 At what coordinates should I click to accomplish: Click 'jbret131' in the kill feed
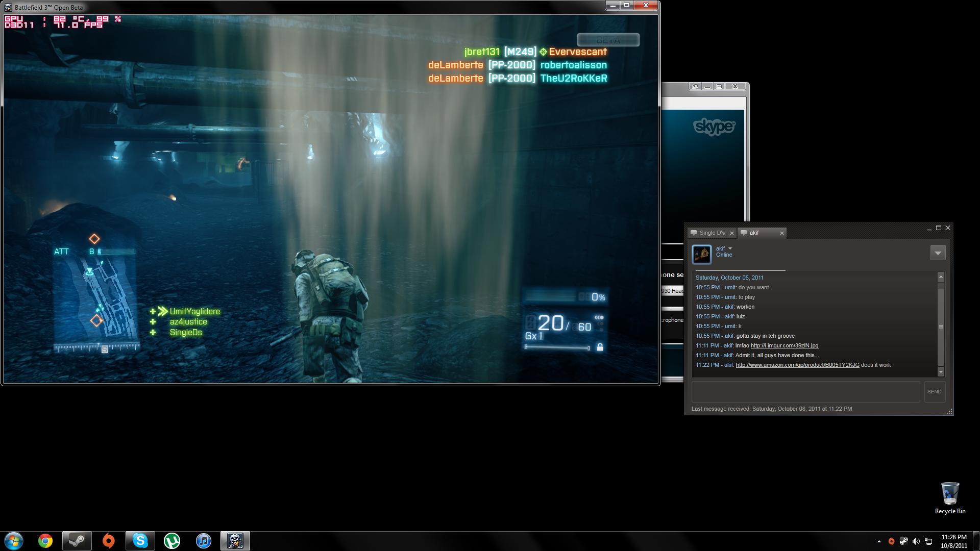pyautogui.click(x=482, y=52)
